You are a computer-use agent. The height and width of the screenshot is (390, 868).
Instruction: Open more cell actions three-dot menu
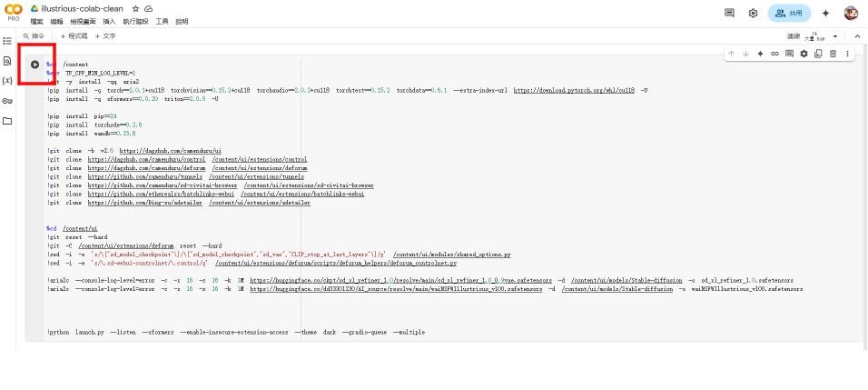pyautogui.click(x=848, y=54)
